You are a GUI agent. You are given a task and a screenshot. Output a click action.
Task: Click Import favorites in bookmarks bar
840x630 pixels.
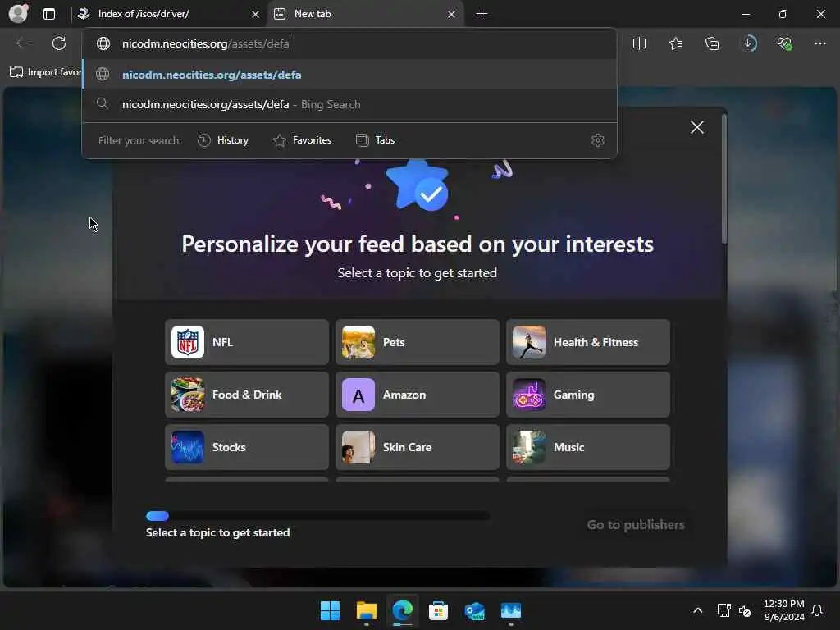(45, 72)
